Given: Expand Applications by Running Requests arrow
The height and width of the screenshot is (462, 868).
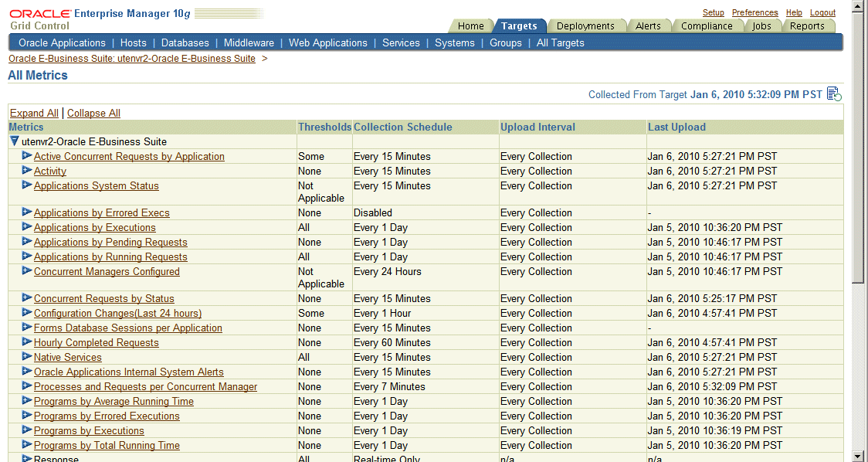Looking at the screenshot, I should click(27, 256).
